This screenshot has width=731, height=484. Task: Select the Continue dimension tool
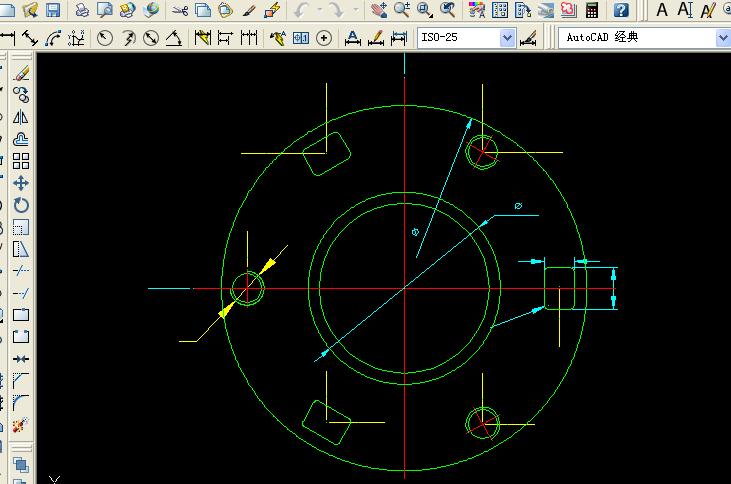(x=249, y=38)
